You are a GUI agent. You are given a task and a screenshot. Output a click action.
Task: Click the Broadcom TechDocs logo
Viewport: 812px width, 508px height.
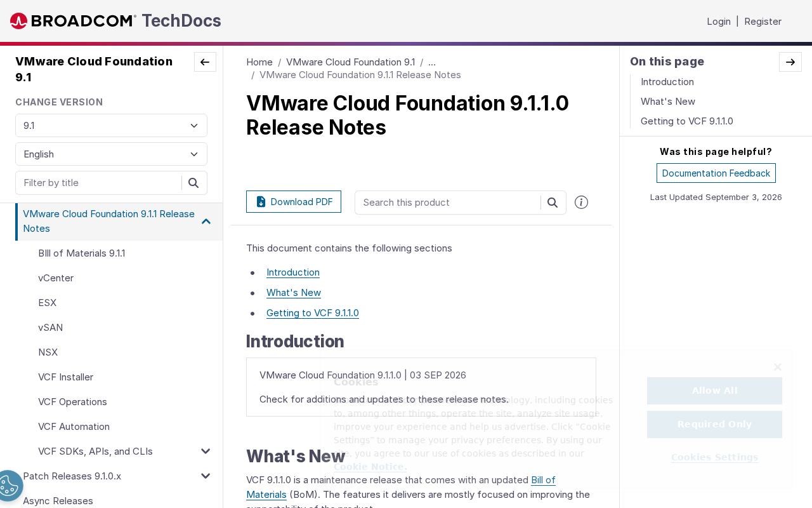[x=115, y=21]
